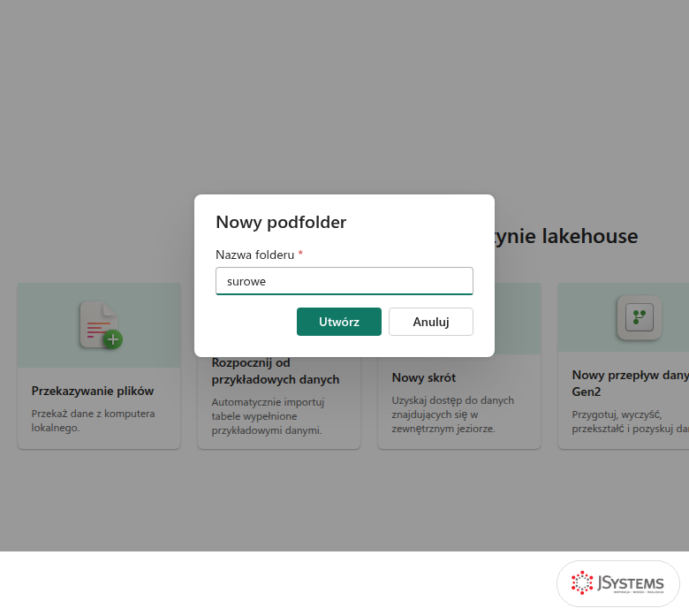The width and height of the screenshot is (689, 616).
Task: Click text 'Przekaż dane z komputera lokalnego.'
Action: [93, 421]
